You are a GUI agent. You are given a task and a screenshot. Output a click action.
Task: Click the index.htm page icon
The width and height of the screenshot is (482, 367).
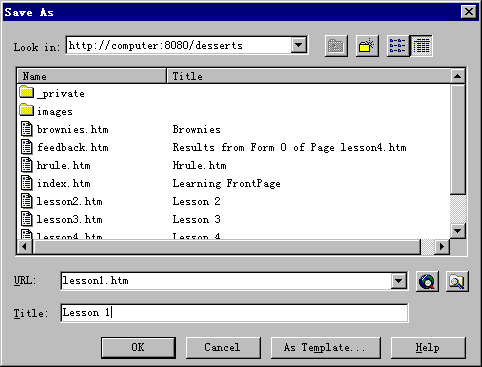tap(27, 183)
